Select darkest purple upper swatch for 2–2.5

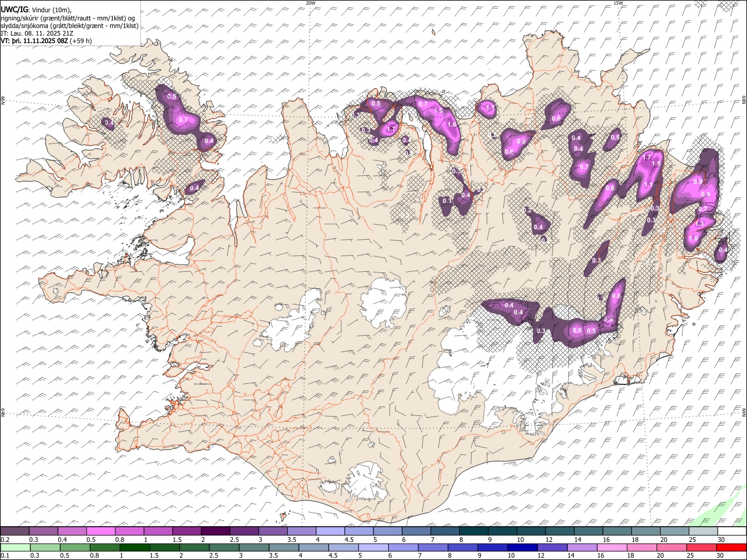[x=215, y=531]
